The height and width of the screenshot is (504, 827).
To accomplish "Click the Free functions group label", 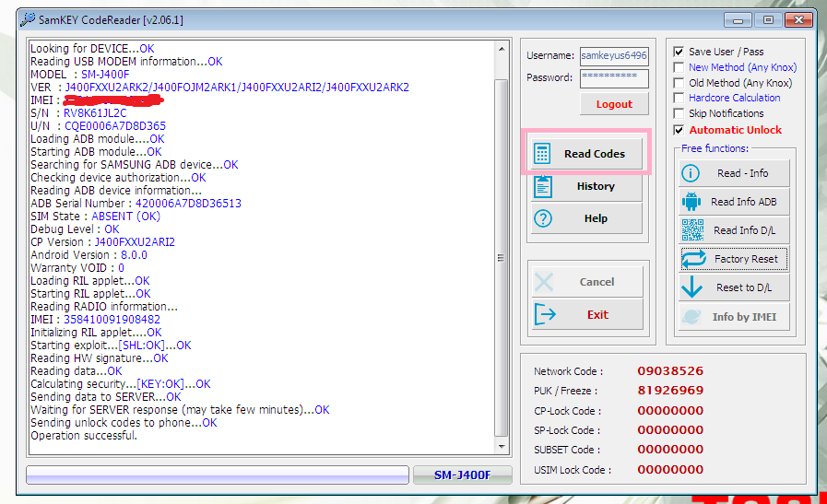I will coord(715,148).
